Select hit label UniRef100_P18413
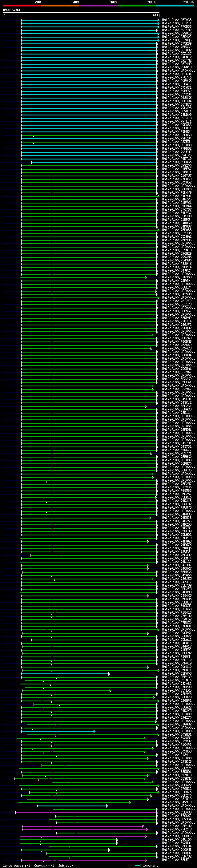 click(177, 612)
